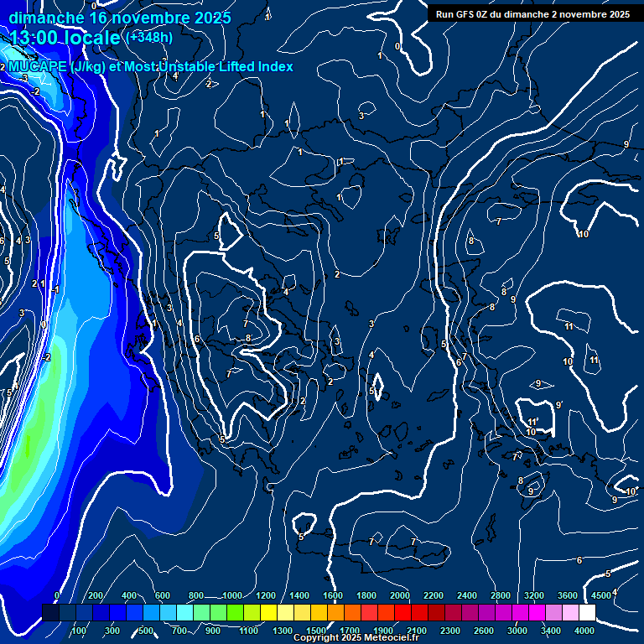Click the Run GFS 0Z header box
The height and width of the screenshot is (644, 644).
point(533,14)
